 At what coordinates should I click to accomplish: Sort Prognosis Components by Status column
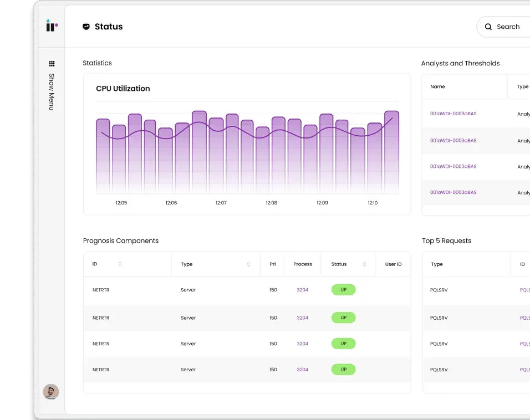point(364,264)
